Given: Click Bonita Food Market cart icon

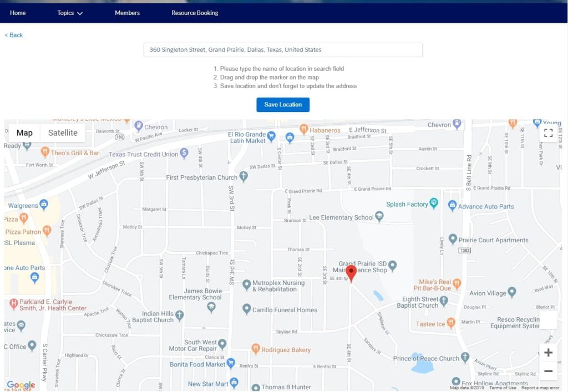Looking at the screenshot, I should tap(231, 363).
